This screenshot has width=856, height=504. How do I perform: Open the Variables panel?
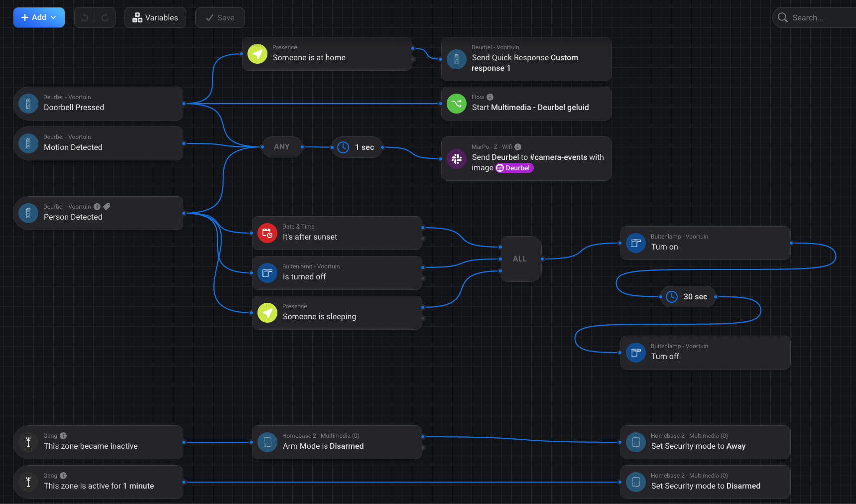[x=155, y=17]
